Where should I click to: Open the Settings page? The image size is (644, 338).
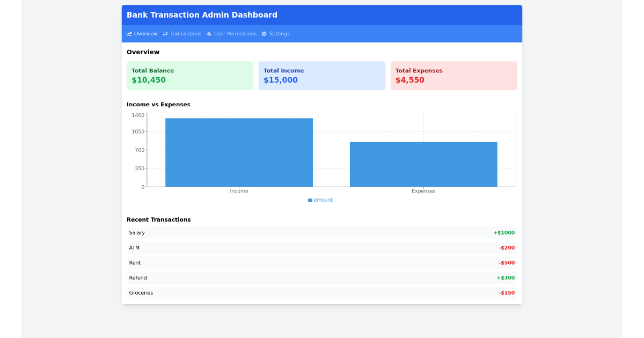279,33
